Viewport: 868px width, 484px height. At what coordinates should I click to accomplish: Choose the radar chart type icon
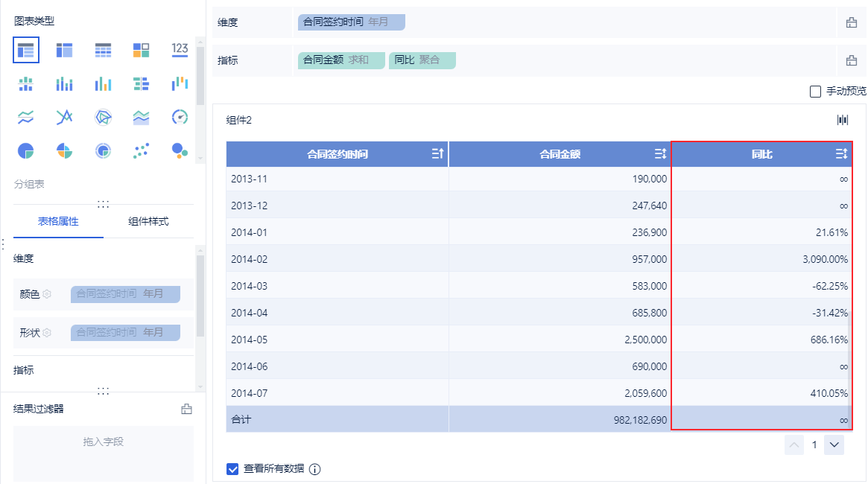click(x=103, y=117)
